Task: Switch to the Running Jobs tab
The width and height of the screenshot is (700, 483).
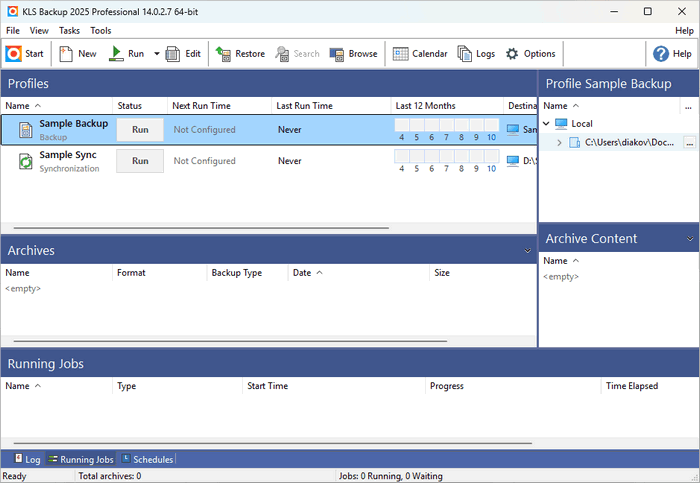Action: [81, 459]
